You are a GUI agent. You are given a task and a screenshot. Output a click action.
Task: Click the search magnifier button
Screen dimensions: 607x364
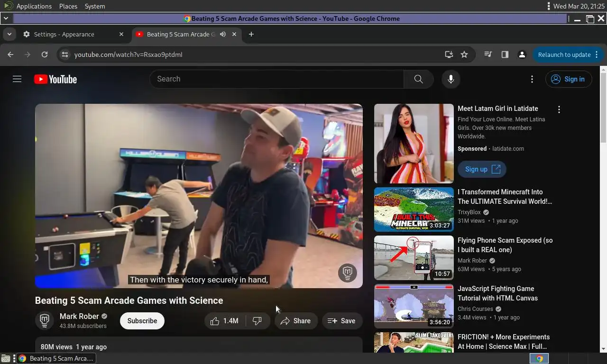[418, 79]
